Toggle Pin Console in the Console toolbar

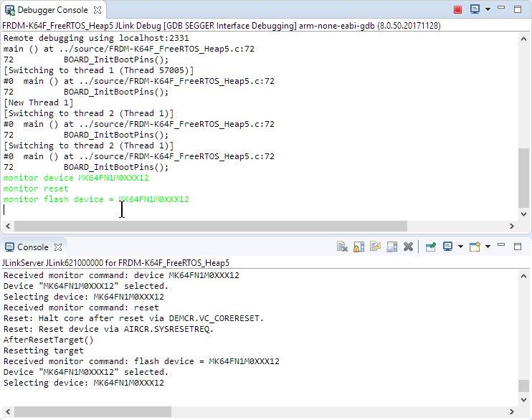point(430,247)
